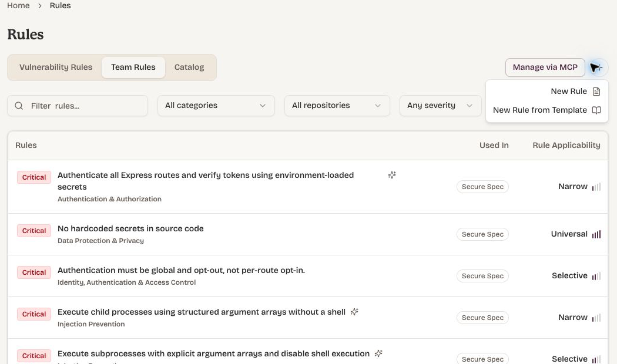The width and height of the screenshot is (617, 364).
Task: Click the Rules column header
Action: (x=26, y=145)
